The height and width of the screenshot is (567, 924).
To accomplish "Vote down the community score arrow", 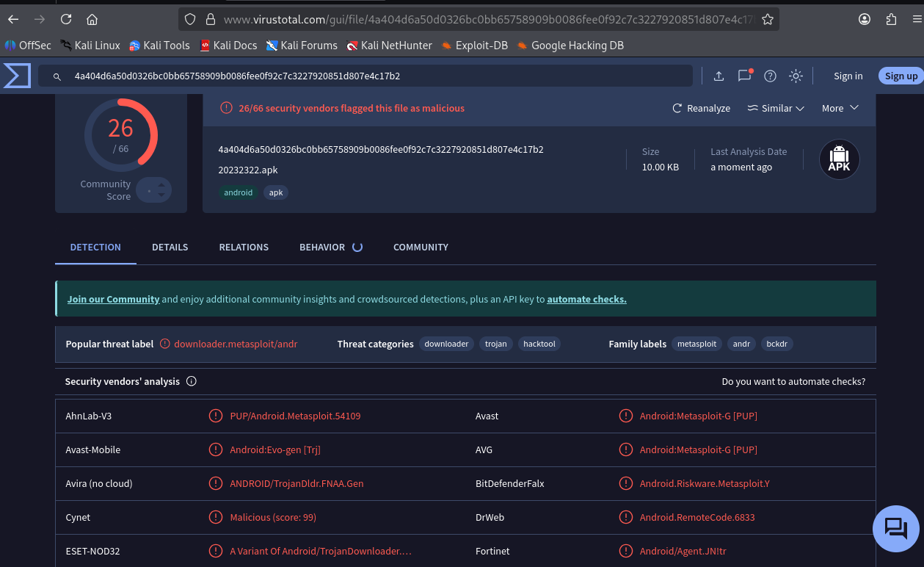I will (161, 195).
